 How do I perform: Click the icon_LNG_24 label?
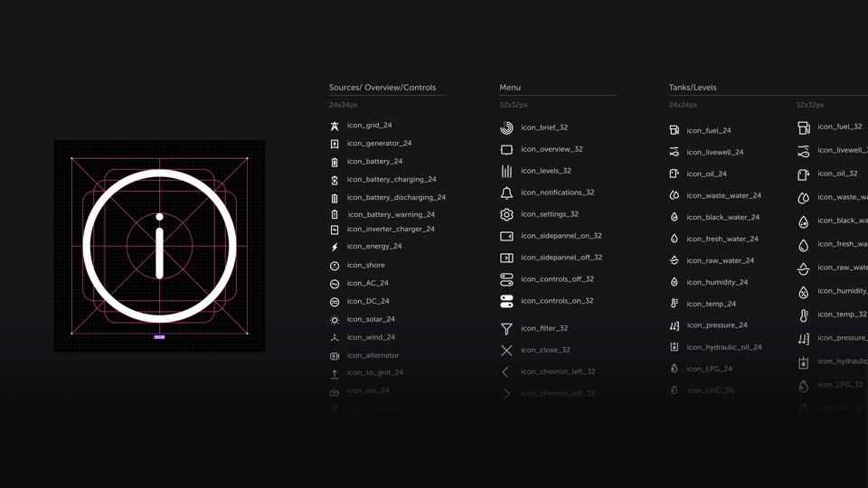[711, 390]
